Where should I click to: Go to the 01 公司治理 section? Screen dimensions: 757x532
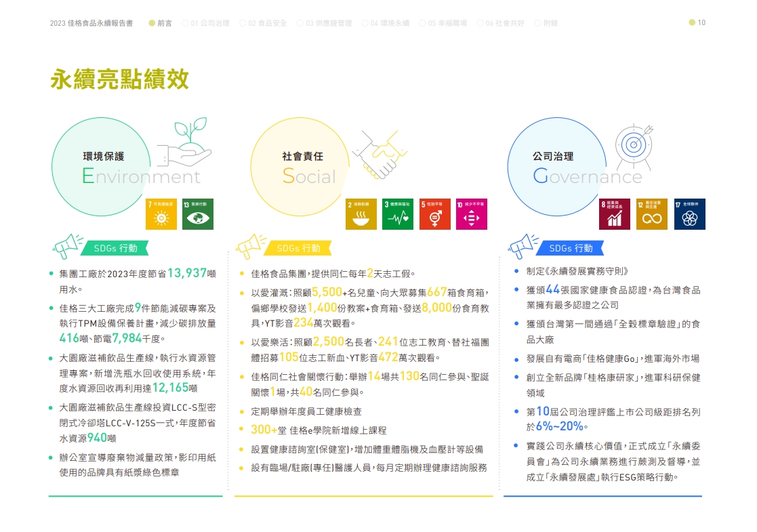[x=205, y=22]
